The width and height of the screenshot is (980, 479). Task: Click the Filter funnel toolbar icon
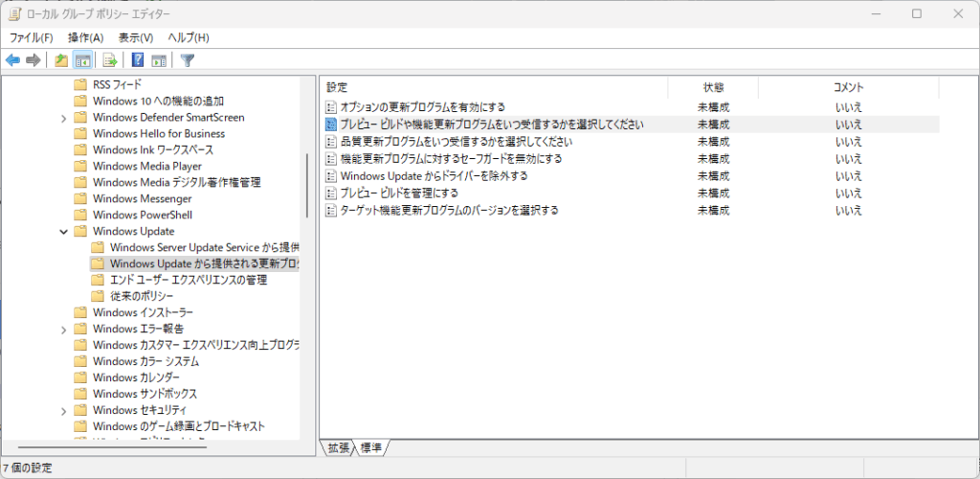tap(187, 60)
